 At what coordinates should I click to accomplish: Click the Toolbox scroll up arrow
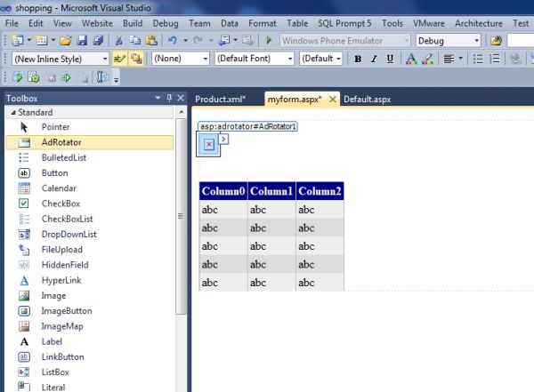click(182, 112)
